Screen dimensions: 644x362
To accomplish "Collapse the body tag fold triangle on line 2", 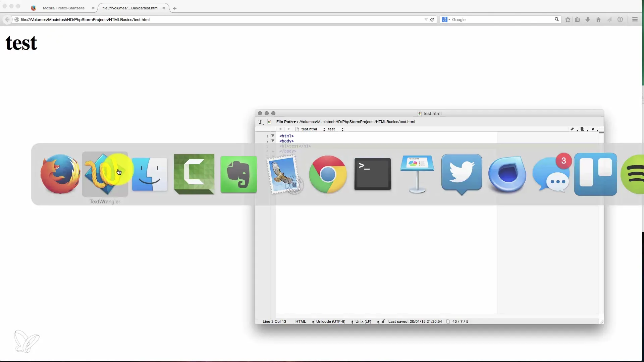I will pos(273,141).
